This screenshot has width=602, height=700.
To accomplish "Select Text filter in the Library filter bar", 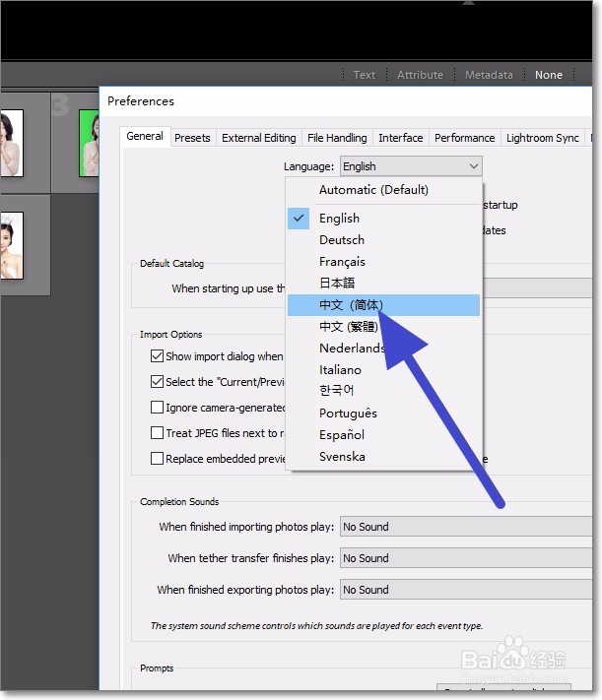I will 365,75.
